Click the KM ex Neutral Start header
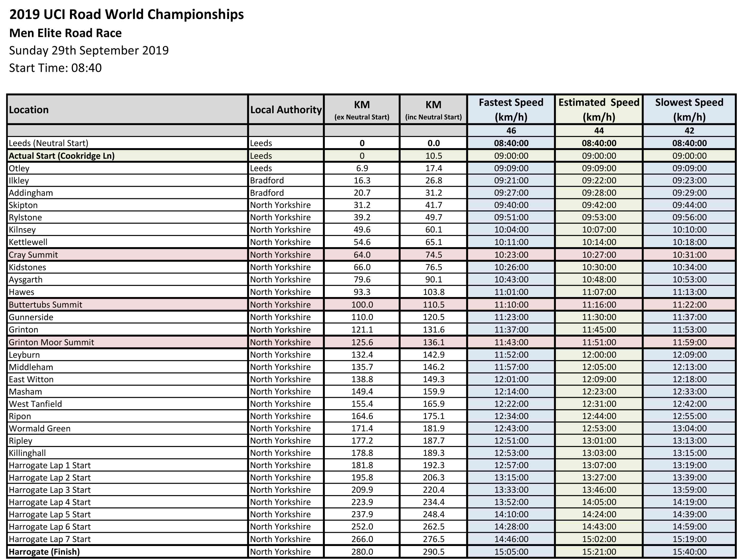Viewport: 741px width, 560px height. point(362,110)
